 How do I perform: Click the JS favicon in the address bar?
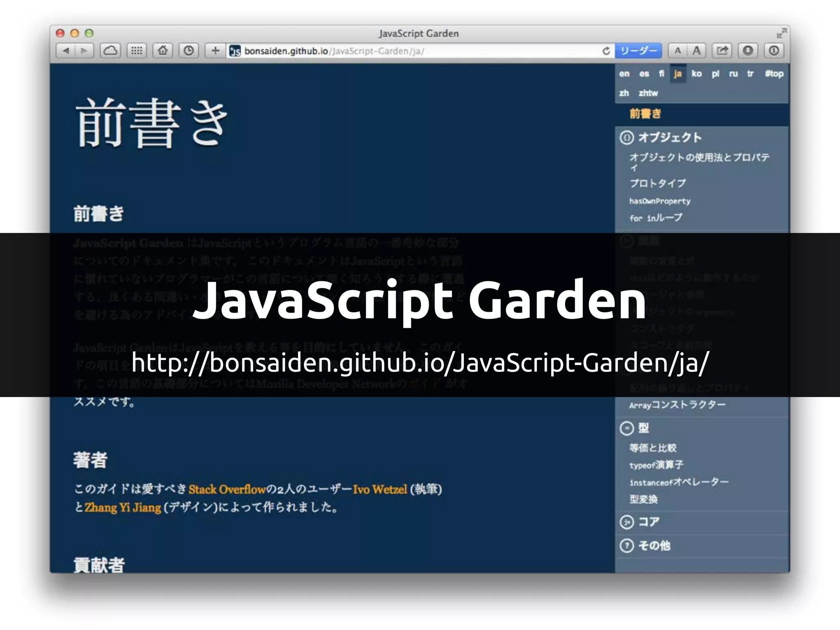tap(235, 51)
